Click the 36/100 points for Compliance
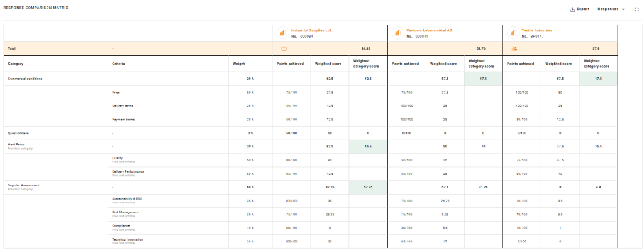 point(407,228)
